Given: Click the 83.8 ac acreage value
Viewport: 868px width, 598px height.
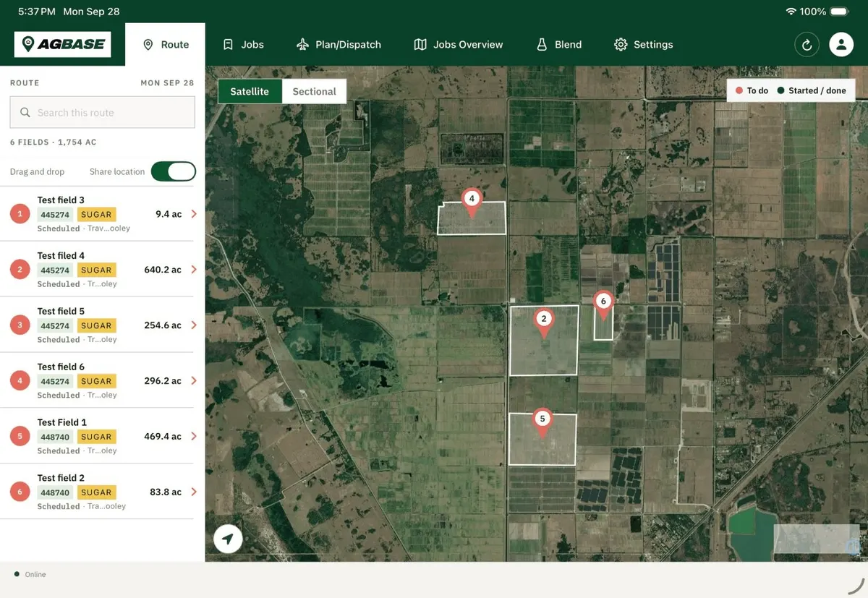Looking at the screenshot, I should tap(166, 492).
